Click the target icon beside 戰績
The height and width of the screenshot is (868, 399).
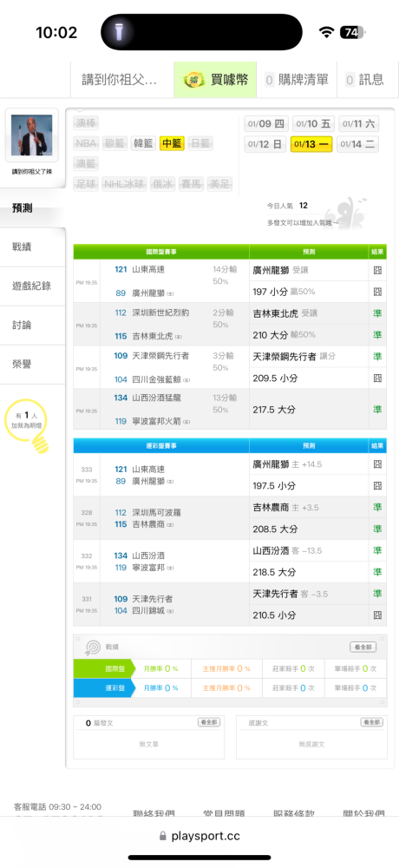pos(92,648)
